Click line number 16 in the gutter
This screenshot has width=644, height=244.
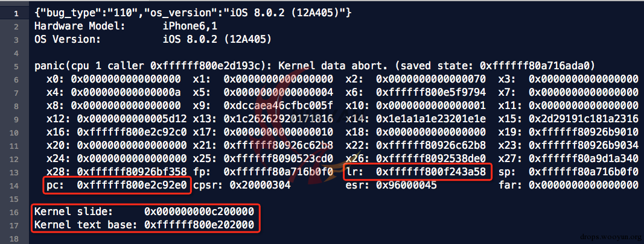click(13, 212)
